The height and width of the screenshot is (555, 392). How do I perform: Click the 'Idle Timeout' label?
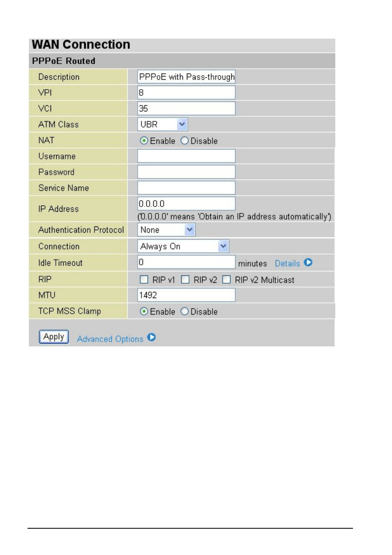pos(60,263)
